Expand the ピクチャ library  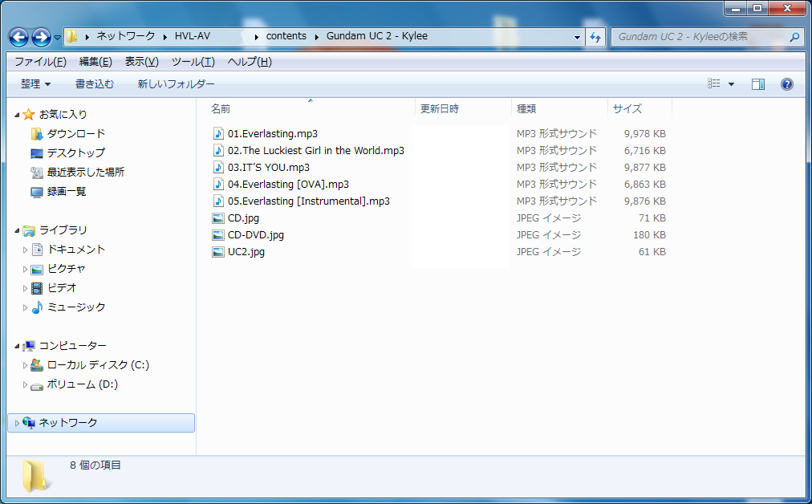(x=25, y=269)
